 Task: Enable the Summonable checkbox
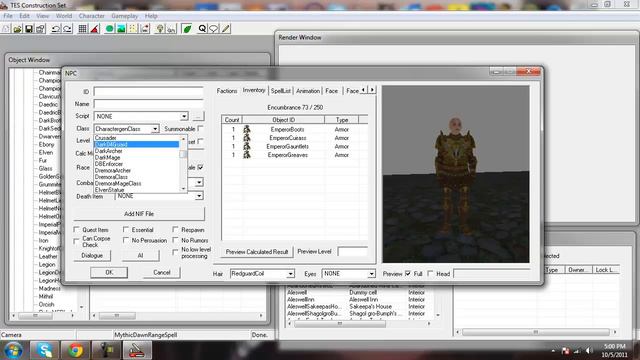tap(200, 129)
